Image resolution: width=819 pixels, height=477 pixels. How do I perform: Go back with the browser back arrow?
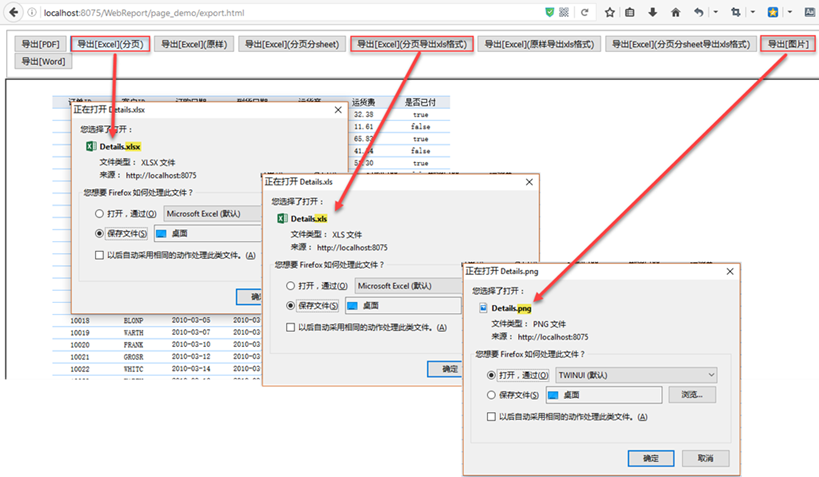(x=14, y=12)
